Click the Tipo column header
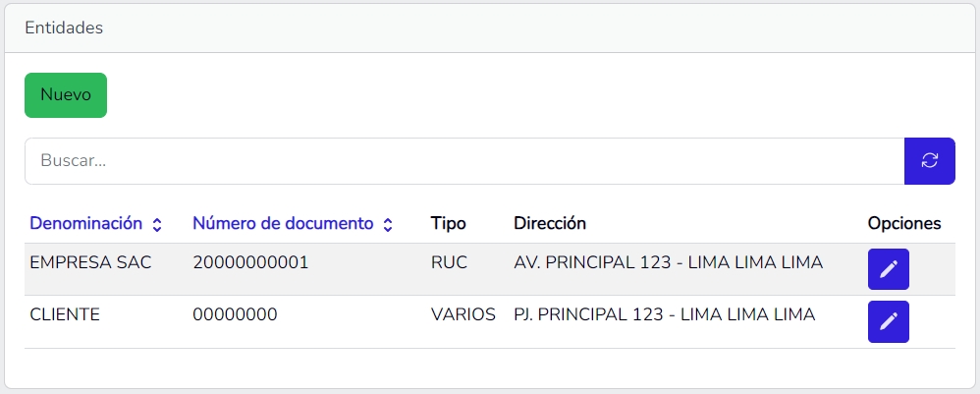Viewport: 980px width, 394px height. coord(448,223)
